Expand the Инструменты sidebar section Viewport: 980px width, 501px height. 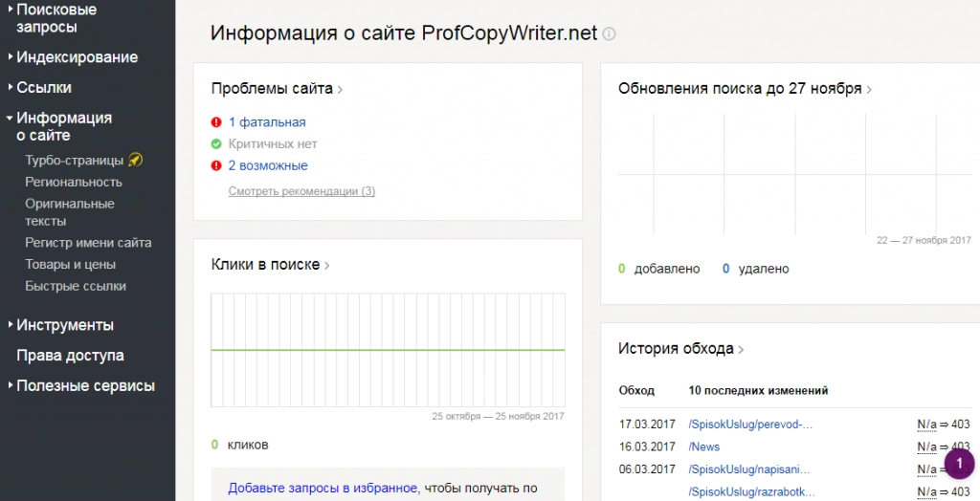click(x=61, y=325)
